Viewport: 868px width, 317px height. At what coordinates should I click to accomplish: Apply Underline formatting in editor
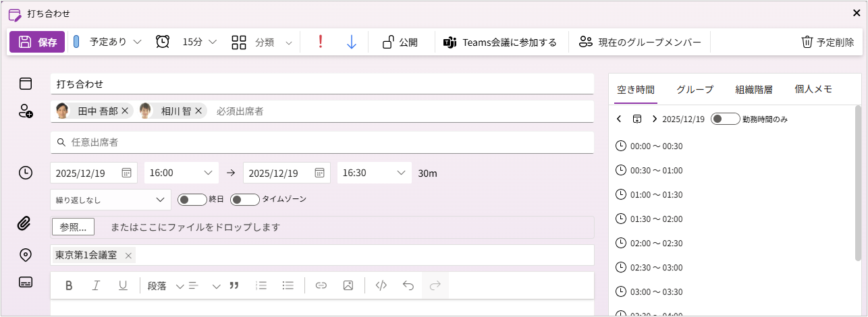pos(123,285)
